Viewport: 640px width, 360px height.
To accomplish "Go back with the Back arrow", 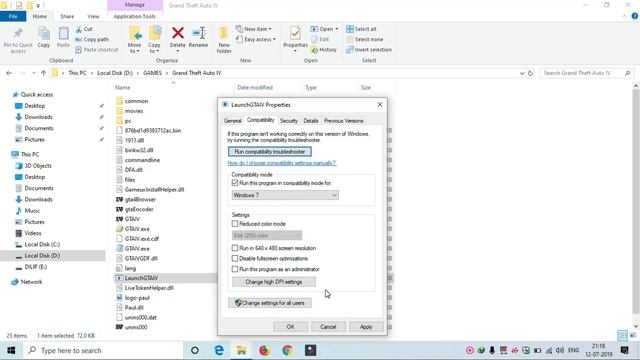I will [9, 73].
